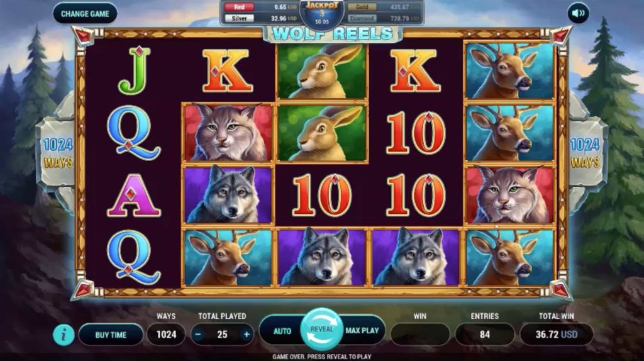Open the info icon panel

click(64, 335)
